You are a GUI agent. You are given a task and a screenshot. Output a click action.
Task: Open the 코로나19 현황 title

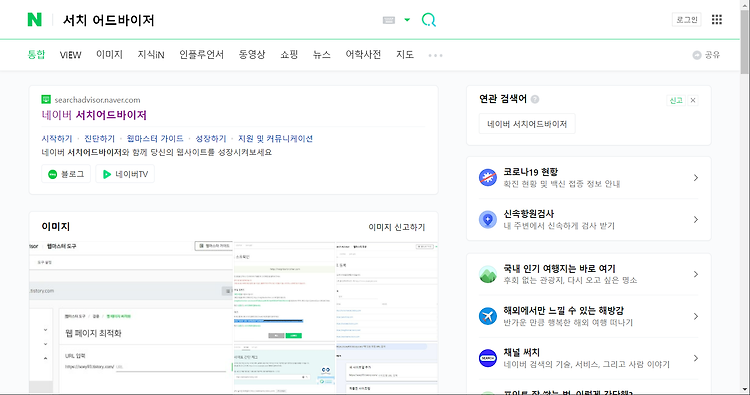click(x=530, y=172)
